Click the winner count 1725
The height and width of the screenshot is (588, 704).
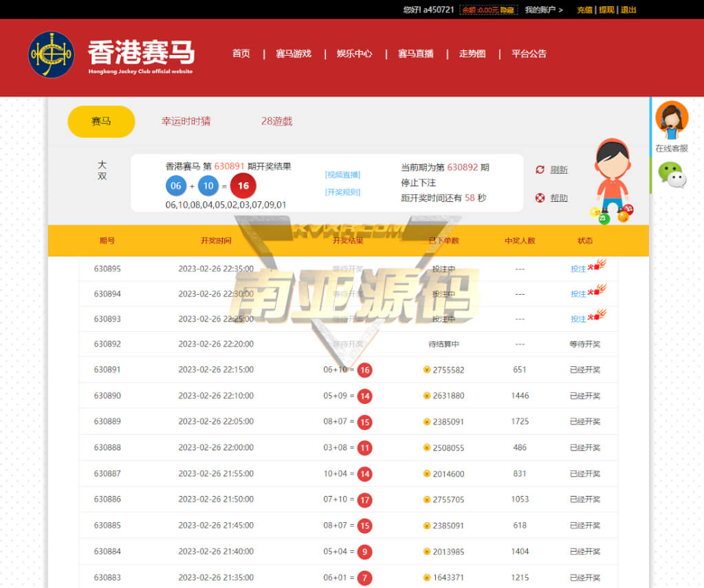pos(520,422)
